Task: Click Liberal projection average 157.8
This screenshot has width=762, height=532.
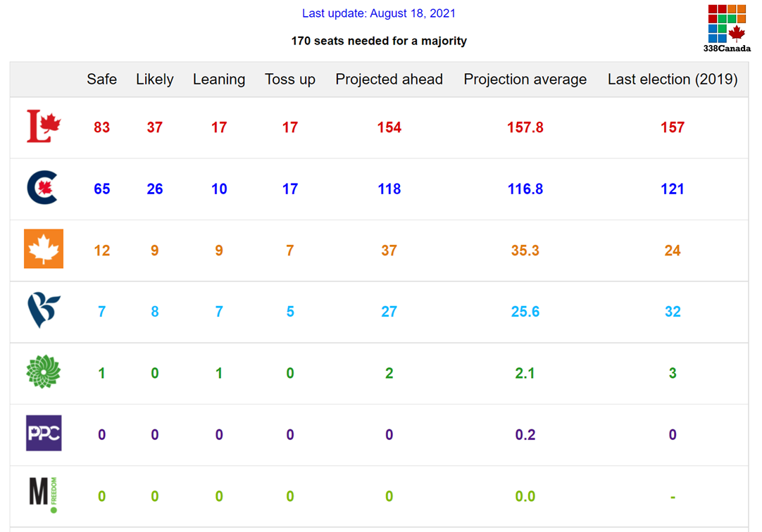Action: 525,127
